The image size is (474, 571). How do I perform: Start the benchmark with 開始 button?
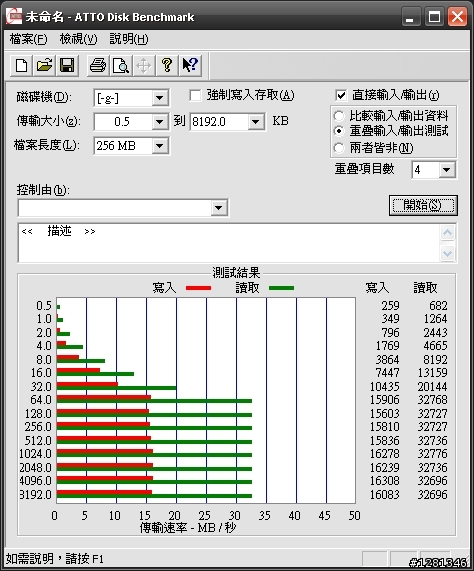tap(423, 205)
